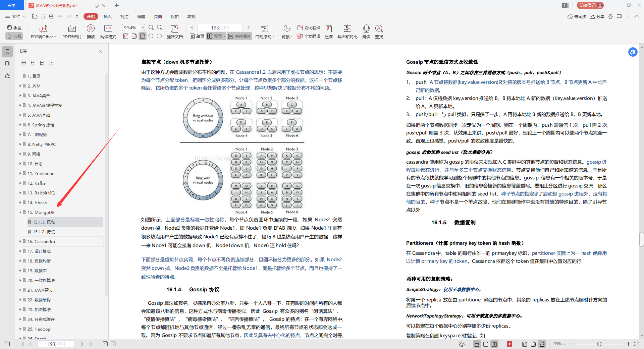Open the 编辑 menu
644x349 pixels.
coord(141,16)
